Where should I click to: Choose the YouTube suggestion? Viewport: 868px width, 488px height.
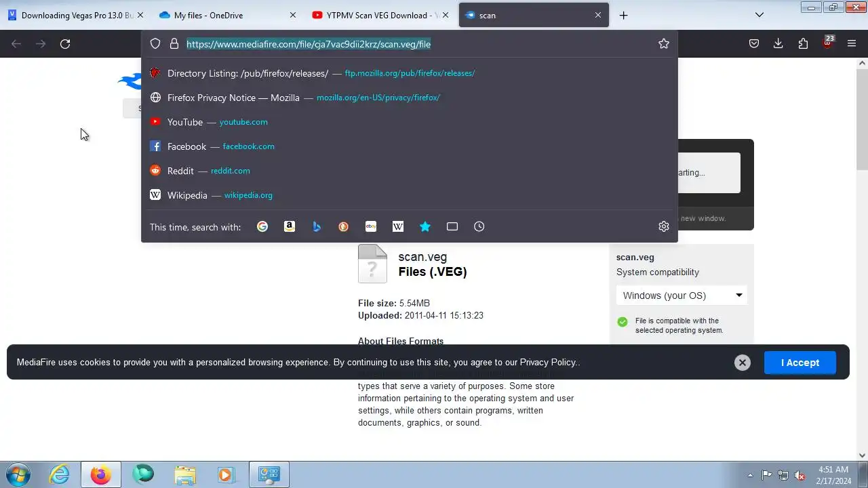[410, 122]
